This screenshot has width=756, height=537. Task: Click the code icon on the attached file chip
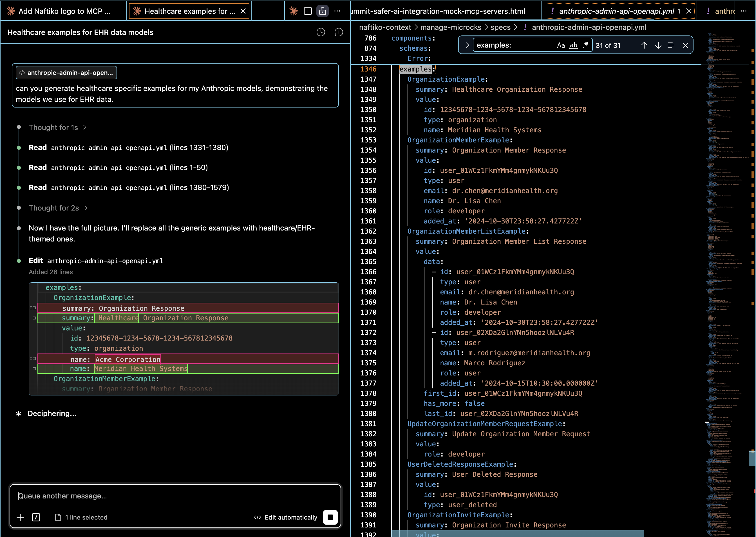click(22, 73)
